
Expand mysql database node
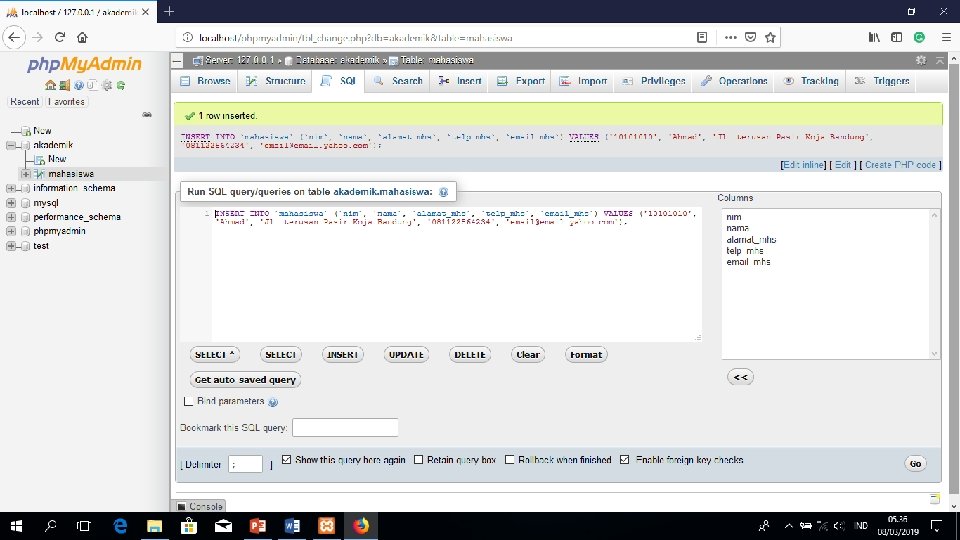coord(11,203)
